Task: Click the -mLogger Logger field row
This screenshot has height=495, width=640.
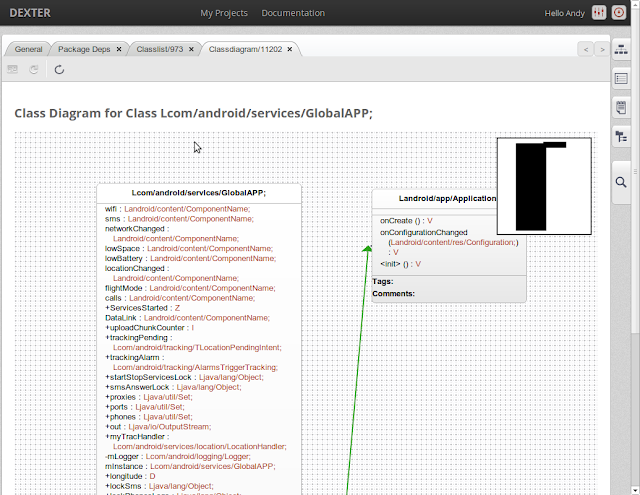Action: click(x=178, y=456)
